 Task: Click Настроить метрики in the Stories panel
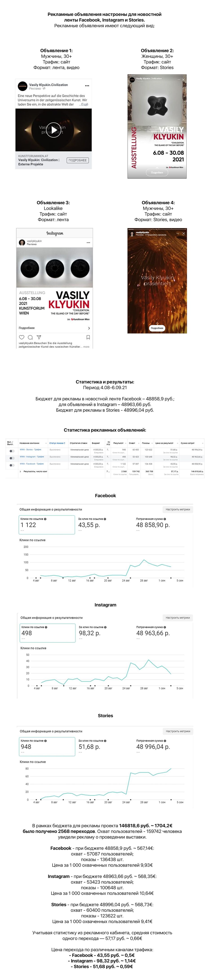(x=178, y=731)
